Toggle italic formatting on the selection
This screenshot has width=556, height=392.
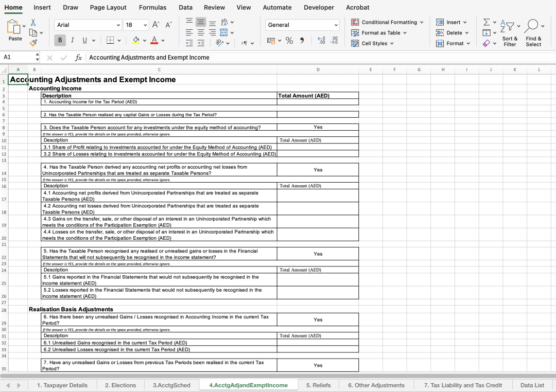pyautogui.click(x=72, y=40)
